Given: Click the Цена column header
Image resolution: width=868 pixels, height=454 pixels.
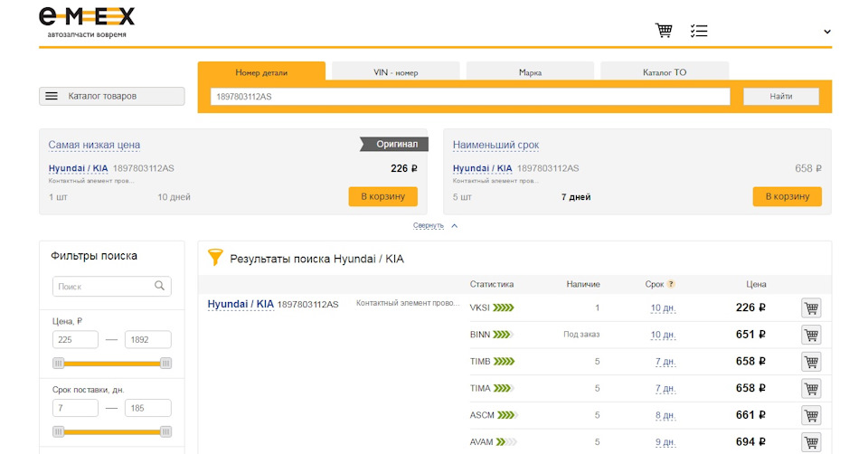Looking at the screenshot, I should pos(756,284).
